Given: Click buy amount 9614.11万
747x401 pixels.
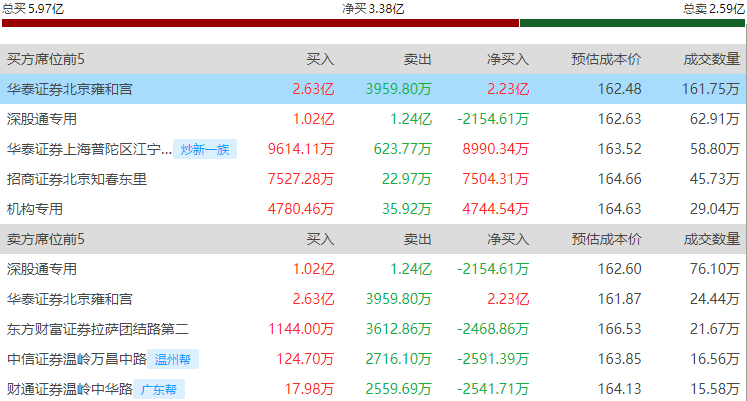Looking at the screenshot, I should click(301, 149).
